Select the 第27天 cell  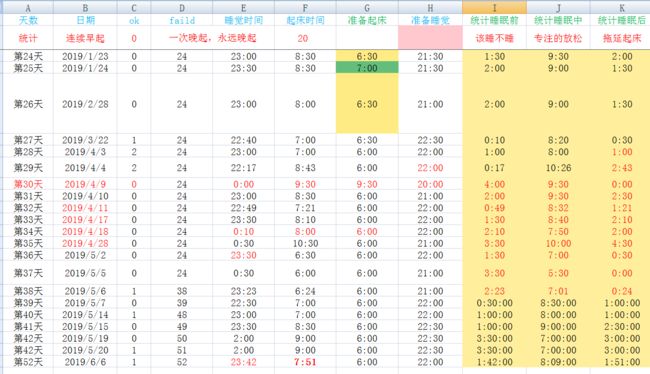28,140
